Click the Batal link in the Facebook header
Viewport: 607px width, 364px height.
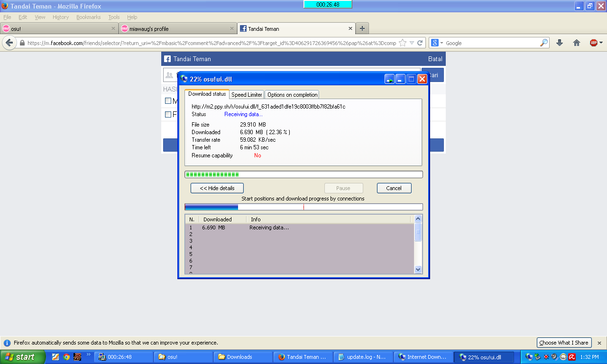coord(435,59)
